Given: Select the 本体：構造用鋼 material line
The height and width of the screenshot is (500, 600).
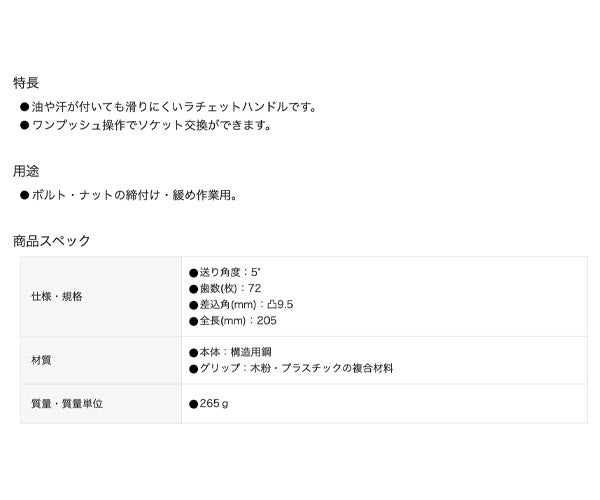Looking at the screenshot, I should pos(236,352).
